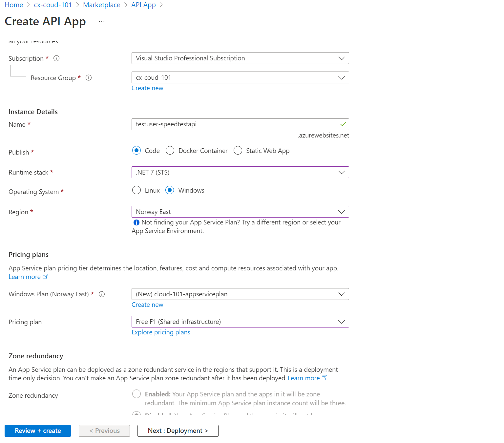Viewport: 504px width, 443px height.
Task: Select the Enabled zone redundancy radio
Action: [136, 394]
